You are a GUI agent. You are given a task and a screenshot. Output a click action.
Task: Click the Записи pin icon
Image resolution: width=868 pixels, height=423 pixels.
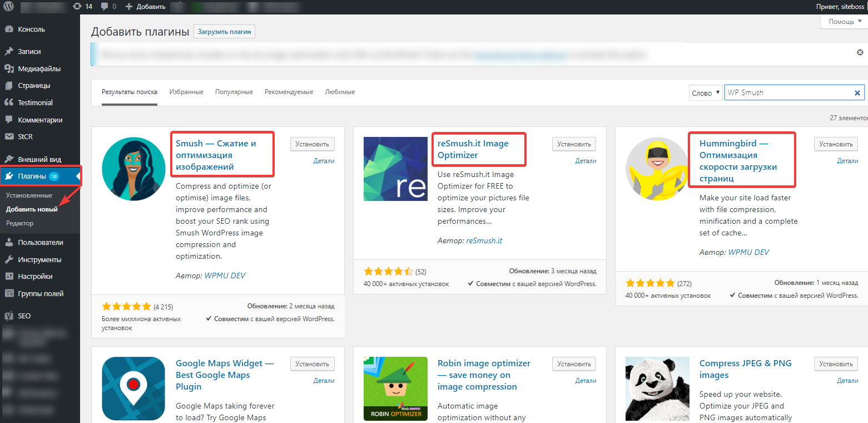tap(9, 51)
